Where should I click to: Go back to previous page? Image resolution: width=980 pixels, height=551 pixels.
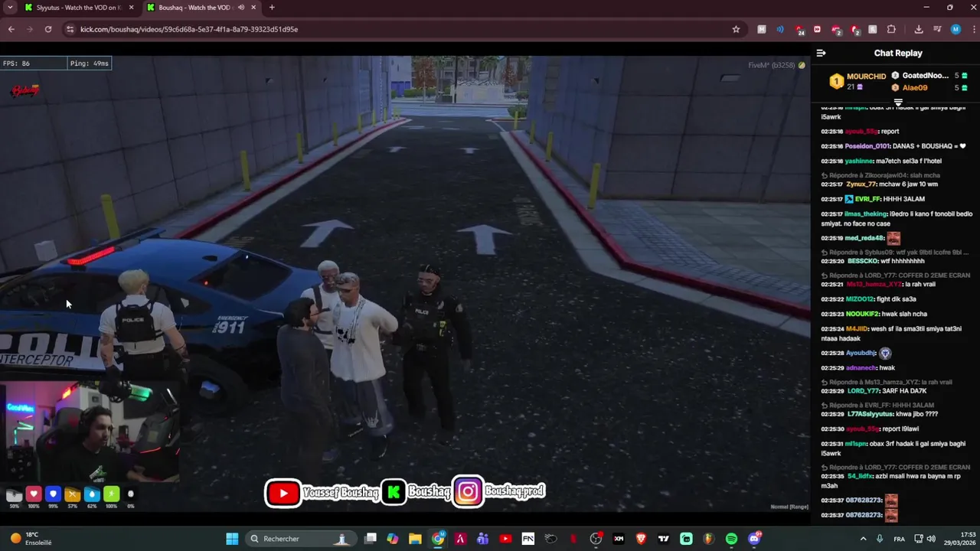11,29
